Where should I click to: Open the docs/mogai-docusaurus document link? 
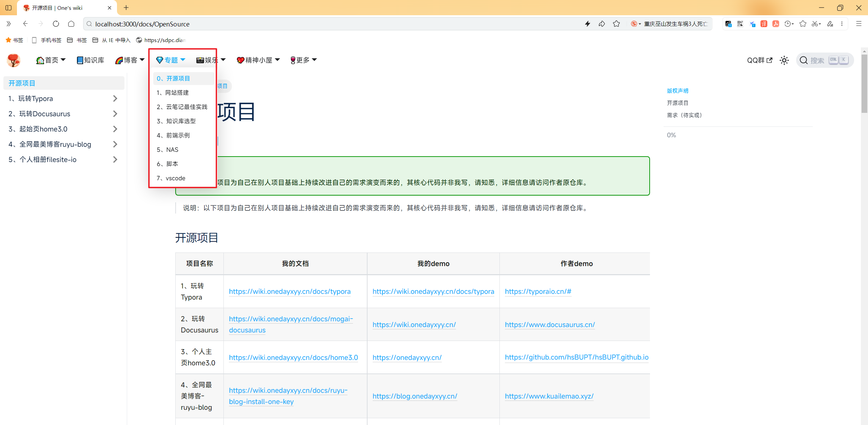point(291,324)
